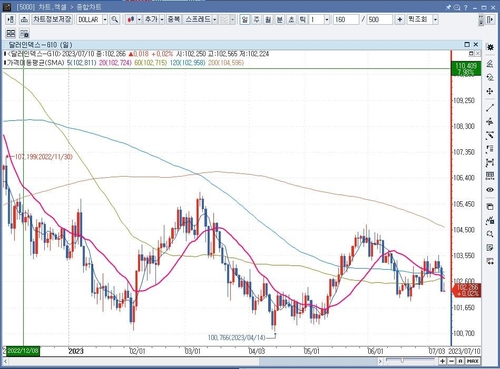Click the 160 bar count input field
This screenshot has width=500, height=369.
[x=346, y=20]
